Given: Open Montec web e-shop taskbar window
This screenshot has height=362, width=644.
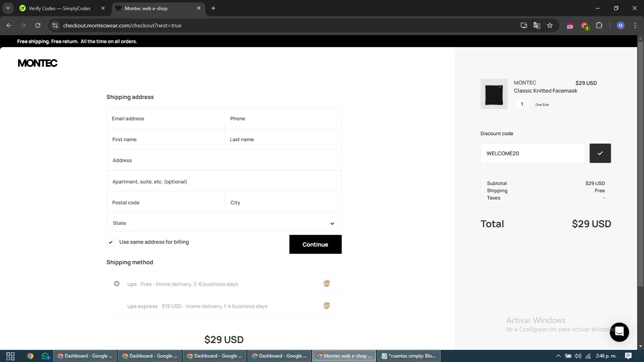Looking at the screenshot, I should (x=344, y=356).
